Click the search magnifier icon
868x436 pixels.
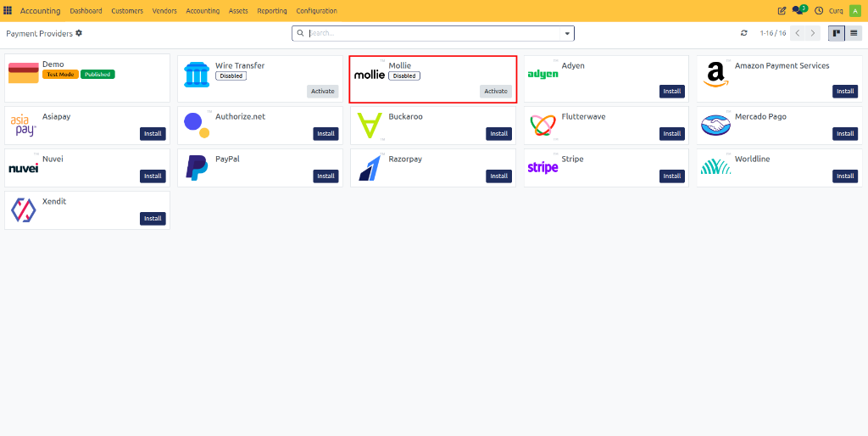300,33
